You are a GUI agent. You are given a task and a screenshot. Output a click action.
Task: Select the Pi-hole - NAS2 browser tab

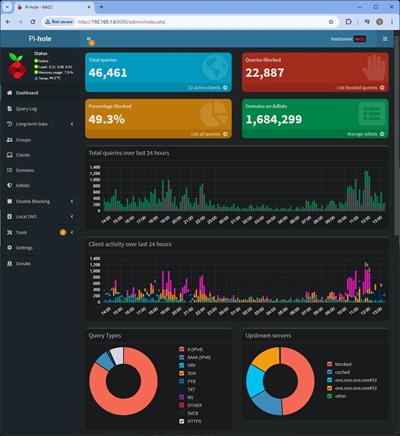[53, 7]
